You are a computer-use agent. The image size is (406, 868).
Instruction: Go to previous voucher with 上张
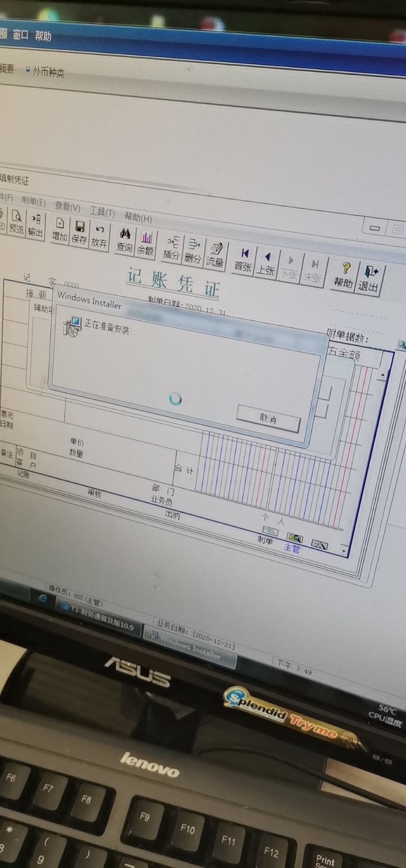(x=266, y=264)
